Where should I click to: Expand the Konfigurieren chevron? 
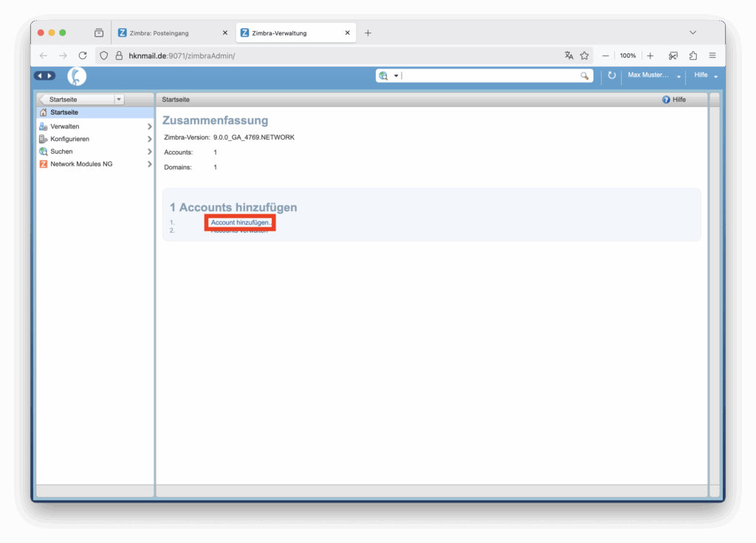click(x=149, y=139)
